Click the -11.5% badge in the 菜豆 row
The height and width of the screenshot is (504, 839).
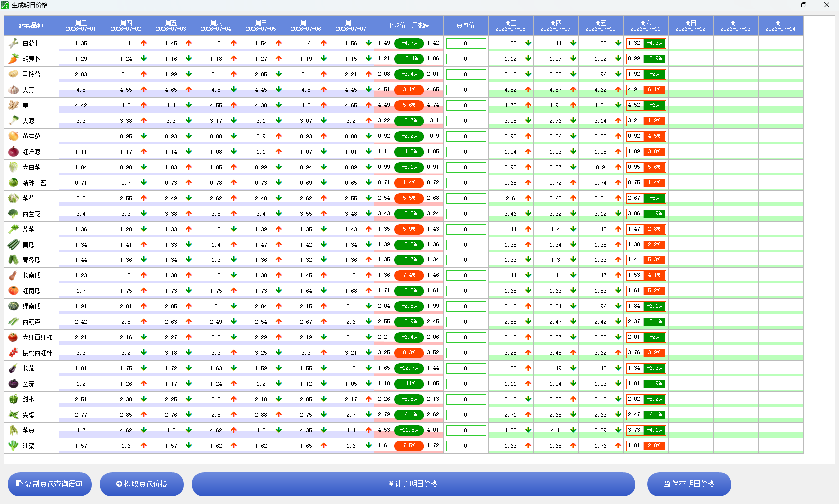pos(409,430)
